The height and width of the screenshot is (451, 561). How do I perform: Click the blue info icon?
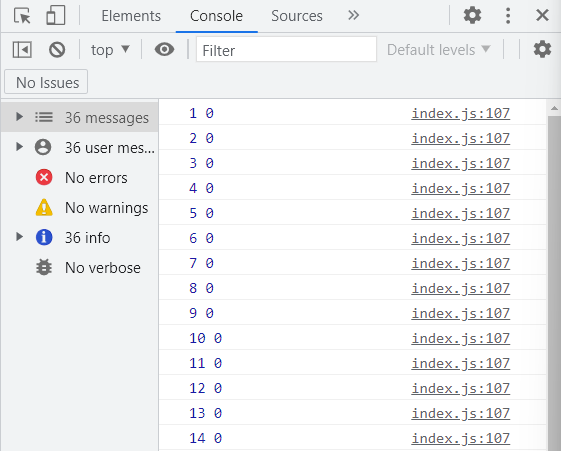[x=44, y=237]
